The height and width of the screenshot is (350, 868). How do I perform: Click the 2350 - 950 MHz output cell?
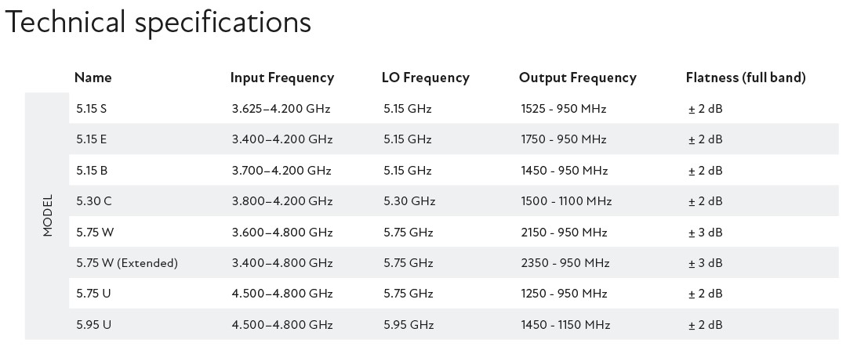(x=565, y=263)
